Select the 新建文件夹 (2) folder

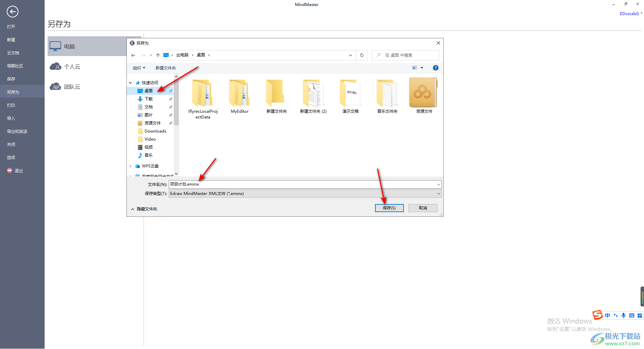pyautogui.click(x=314, y=96)
